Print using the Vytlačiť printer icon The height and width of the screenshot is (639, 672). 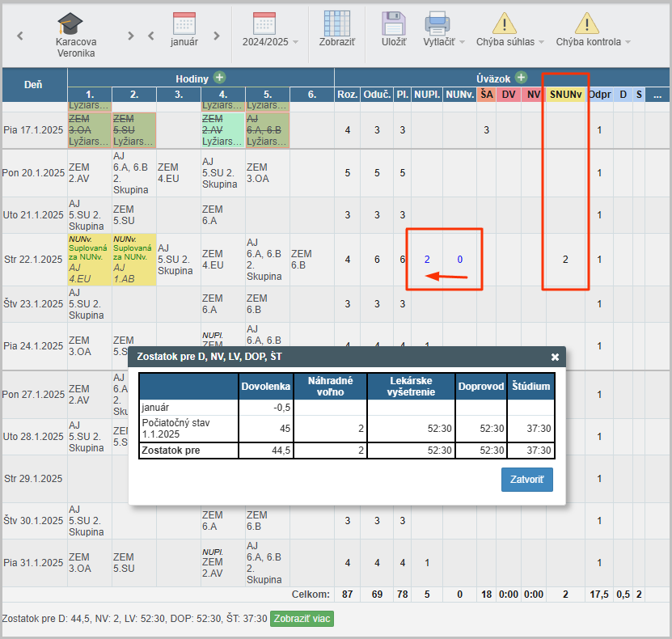[x=437, y=23]
